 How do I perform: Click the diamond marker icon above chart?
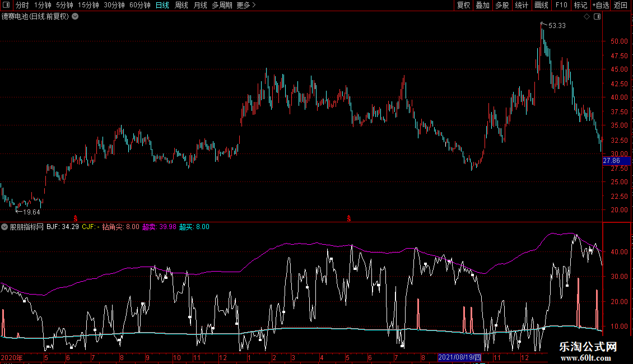(587, 17)
